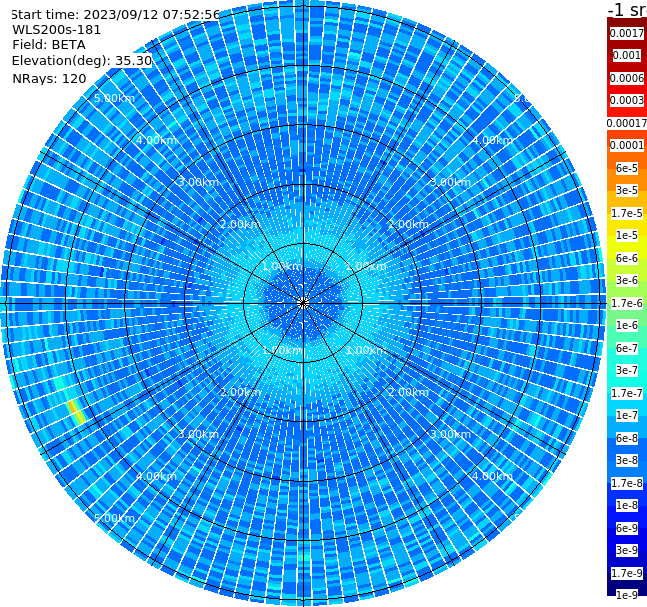Select the 3e-7 colorbar label
The height and width of the screenshot is (607, 647).
click(x=627, y=370)
